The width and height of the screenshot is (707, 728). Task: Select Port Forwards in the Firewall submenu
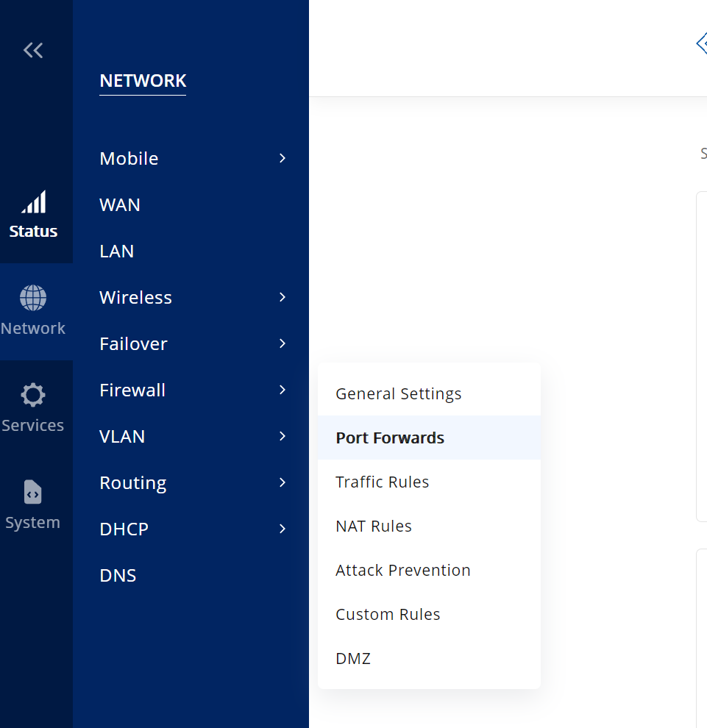click(390, 438)
